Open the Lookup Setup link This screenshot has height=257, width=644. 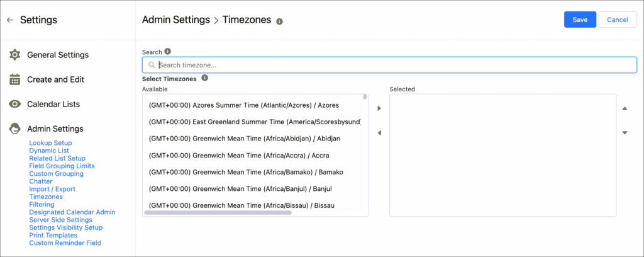point(50,143)
